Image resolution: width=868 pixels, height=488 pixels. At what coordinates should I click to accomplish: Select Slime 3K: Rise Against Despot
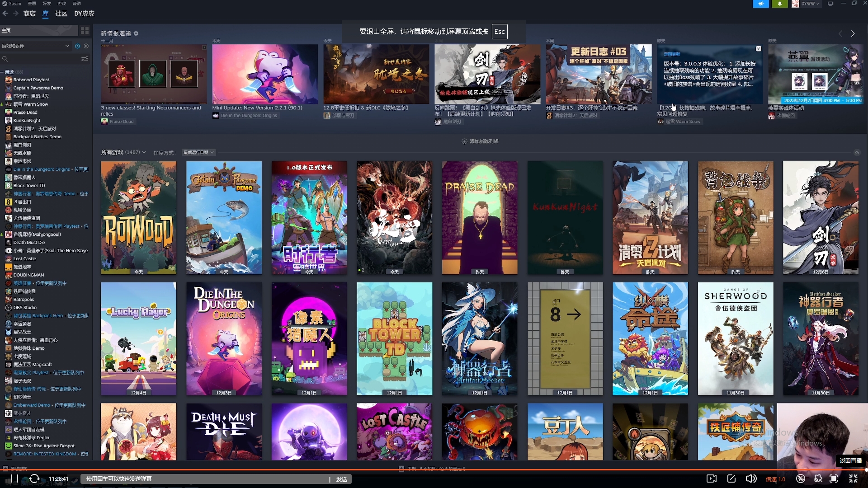[44, 446]
